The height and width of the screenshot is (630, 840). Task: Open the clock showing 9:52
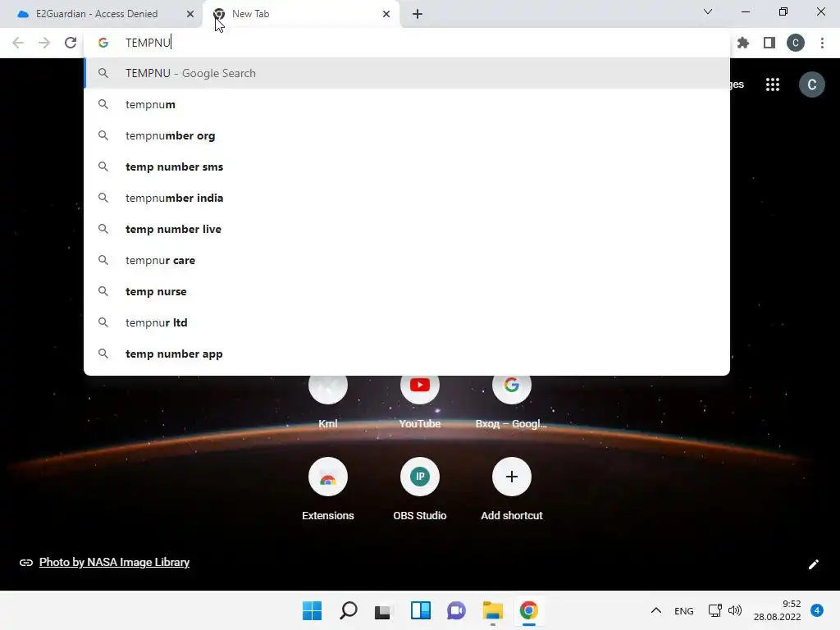point(777,610)
